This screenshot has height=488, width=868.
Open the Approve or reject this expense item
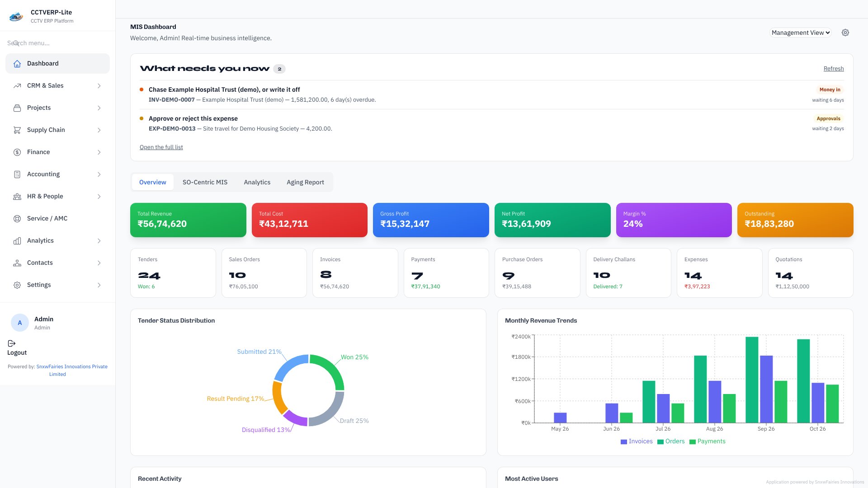[x=492, y=123]
